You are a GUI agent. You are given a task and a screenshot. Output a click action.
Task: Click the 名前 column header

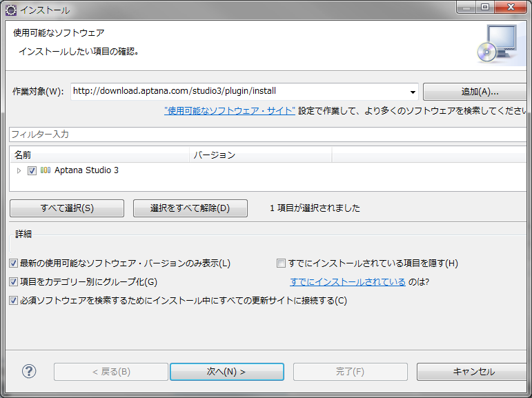tap(99, 155)
